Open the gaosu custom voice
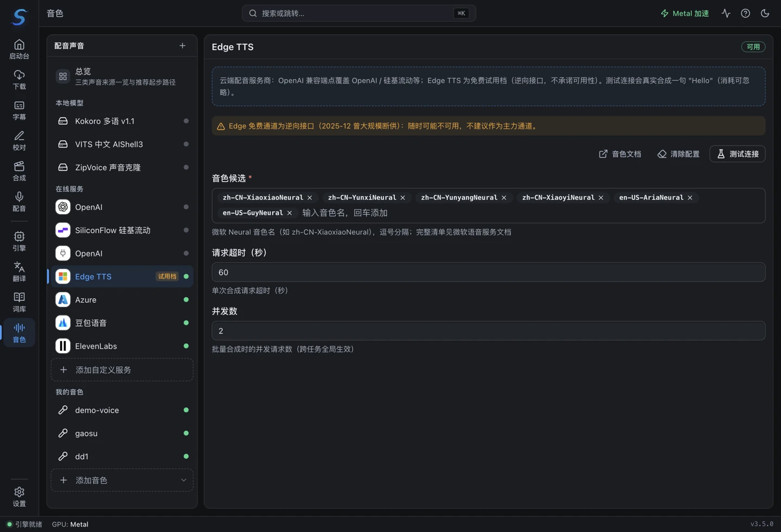Viewport: 781px width, 532px height. pyautogui.click(x=122, y=433)
